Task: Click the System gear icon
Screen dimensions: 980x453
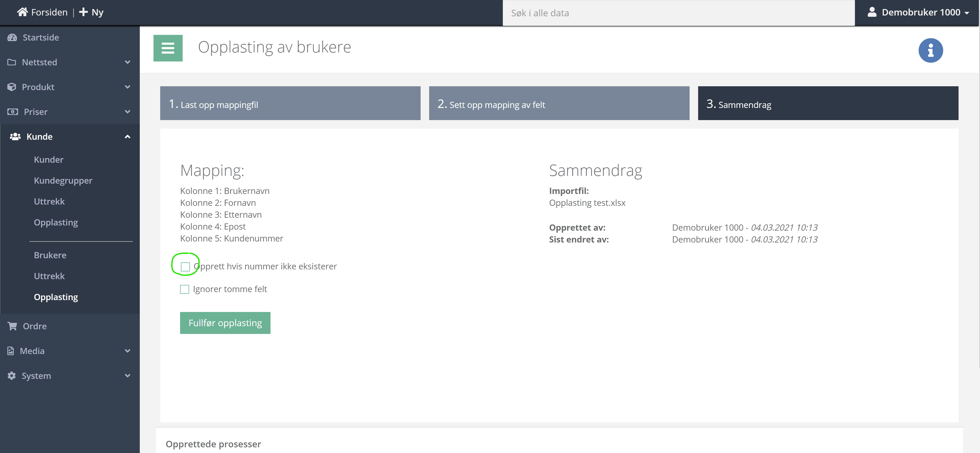Action: [x=12, y=376]
